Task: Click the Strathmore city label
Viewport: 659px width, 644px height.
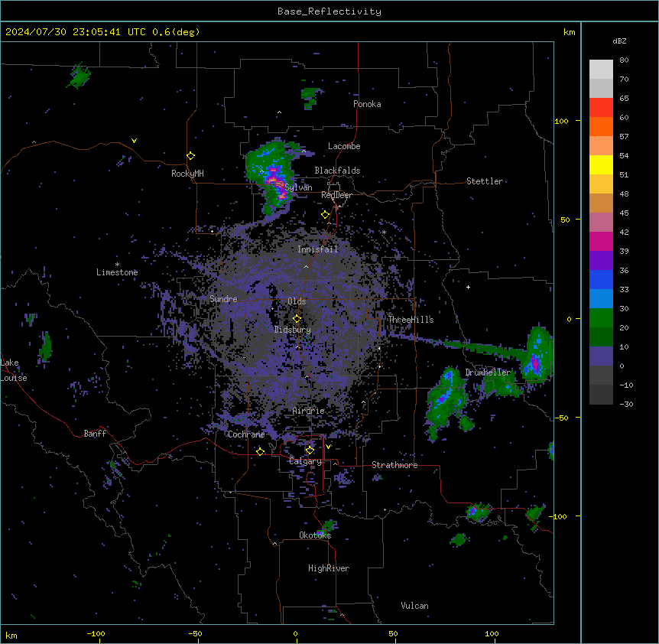Action: tap(394, 465)
